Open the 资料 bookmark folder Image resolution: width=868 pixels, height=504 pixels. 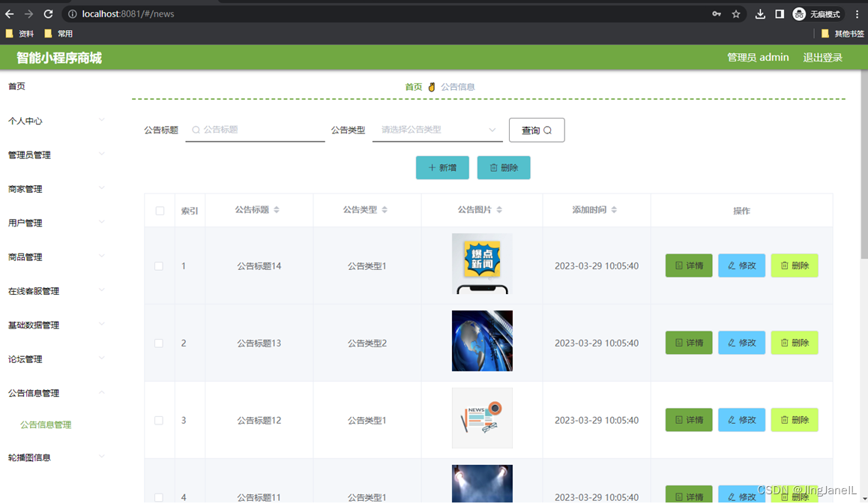19,34
